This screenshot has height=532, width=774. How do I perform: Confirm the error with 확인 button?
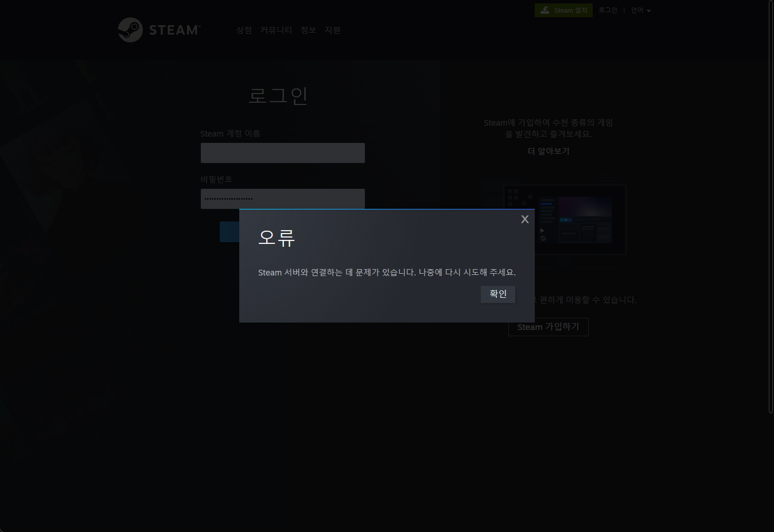498,294
